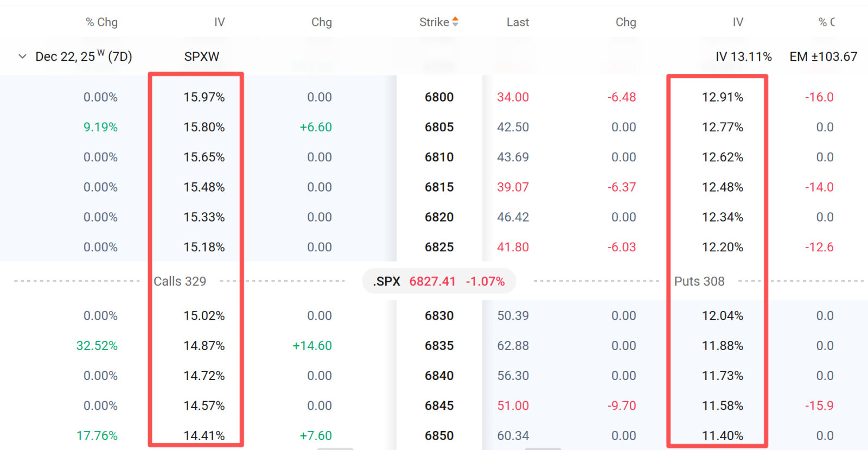The image size is (868, 450).
Task: Click call IV 14.87% cell
Action: [204, 346]
